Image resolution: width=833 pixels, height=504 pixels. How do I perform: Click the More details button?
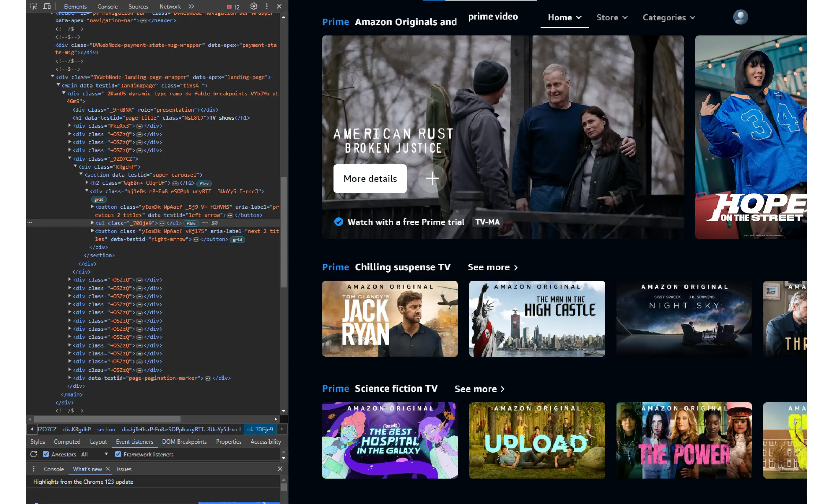point(370,178)
